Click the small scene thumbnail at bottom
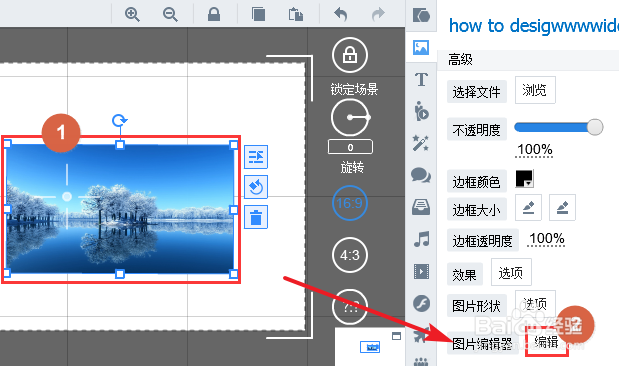Image resolution: width=619 pixels, height=367 pixels. tap(370, 347)
